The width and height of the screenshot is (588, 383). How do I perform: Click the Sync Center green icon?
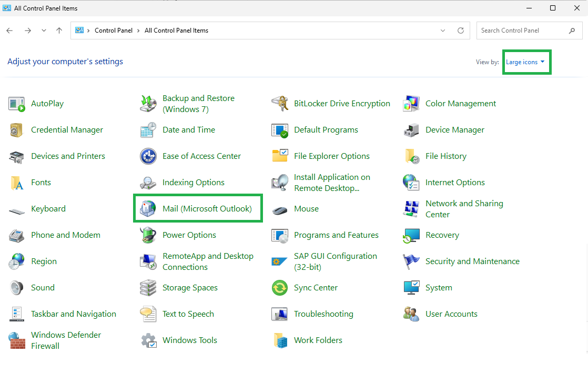(x=280, y=288)
